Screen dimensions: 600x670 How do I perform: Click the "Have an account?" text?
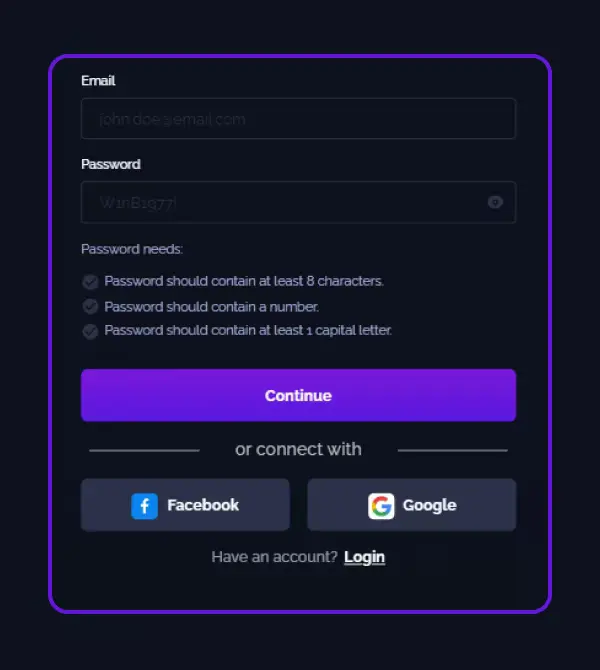pyautogui.click(x=274, y=557)
